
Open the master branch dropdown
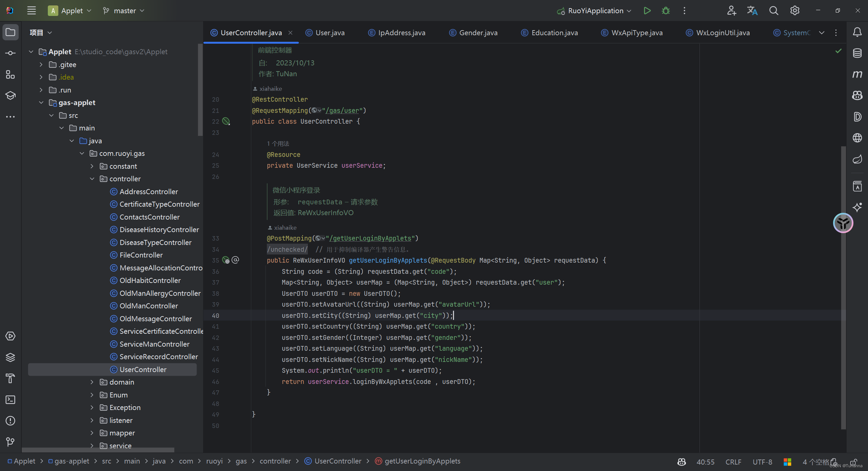pos(124,11)
